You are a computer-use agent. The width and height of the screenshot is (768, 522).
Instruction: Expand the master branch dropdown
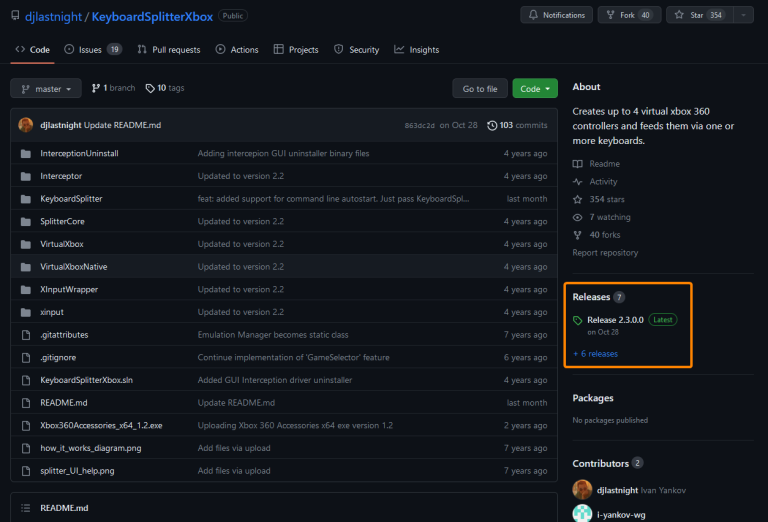point(46,88)
